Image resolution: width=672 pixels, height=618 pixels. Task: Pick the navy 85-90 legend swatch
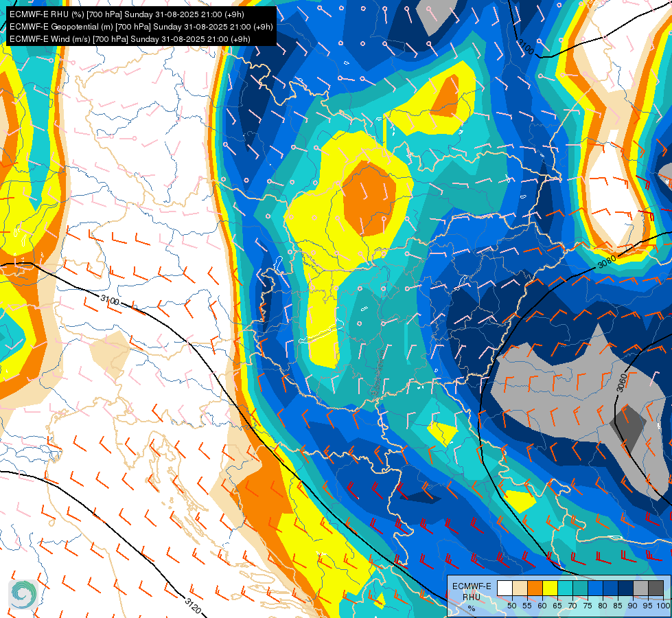(x=626, y=588)
